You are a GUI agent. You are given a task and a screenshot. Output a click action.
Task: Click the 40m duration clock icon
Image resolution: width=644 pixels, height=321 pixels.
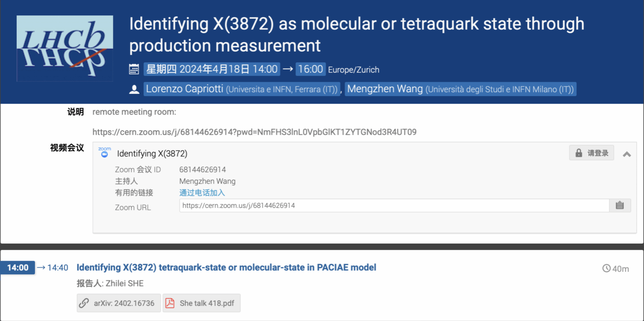coord(606,268)
